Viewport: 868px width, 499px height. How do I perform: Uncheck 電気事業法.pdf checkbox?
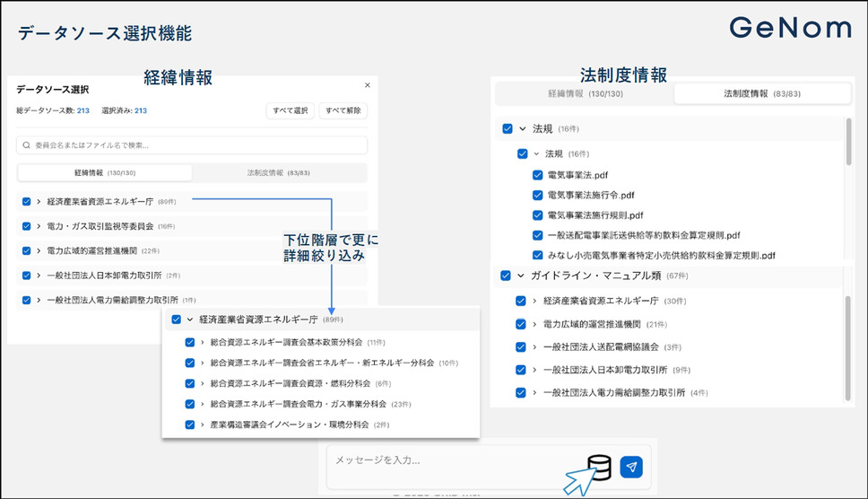coord(538,175)
